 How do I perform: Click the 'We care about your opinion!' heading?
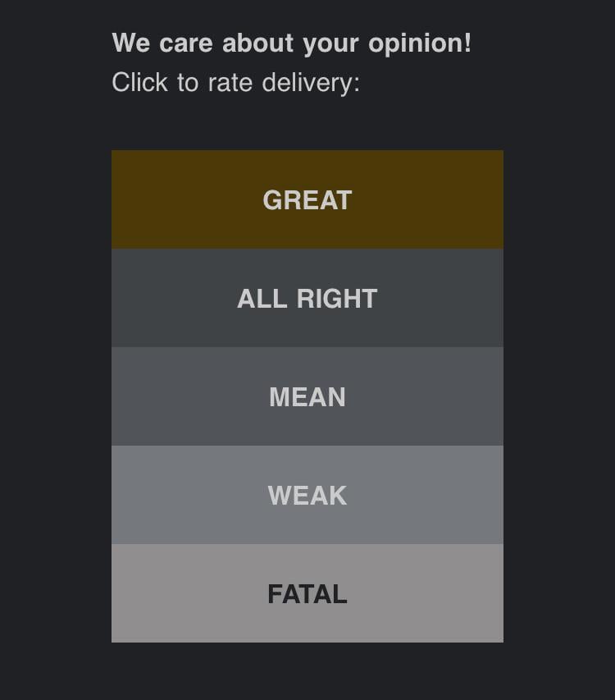[291, 43]
